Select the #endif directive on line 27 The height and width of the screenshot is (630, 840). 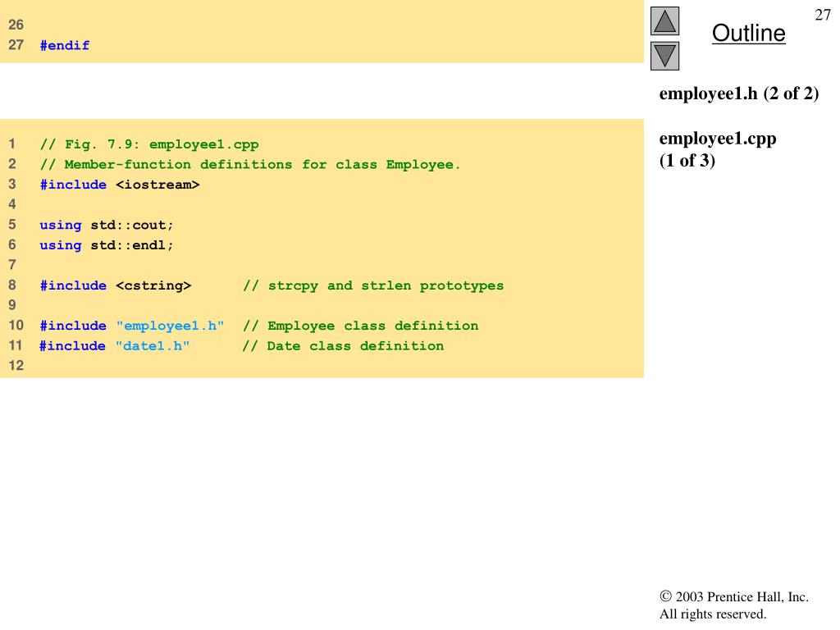pos(64,45)
